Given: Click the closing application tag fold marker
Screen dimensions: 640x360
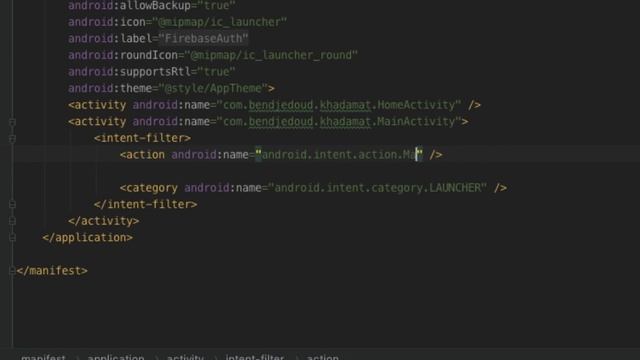Looking at the screenshot, I should [x=12, y=238].
